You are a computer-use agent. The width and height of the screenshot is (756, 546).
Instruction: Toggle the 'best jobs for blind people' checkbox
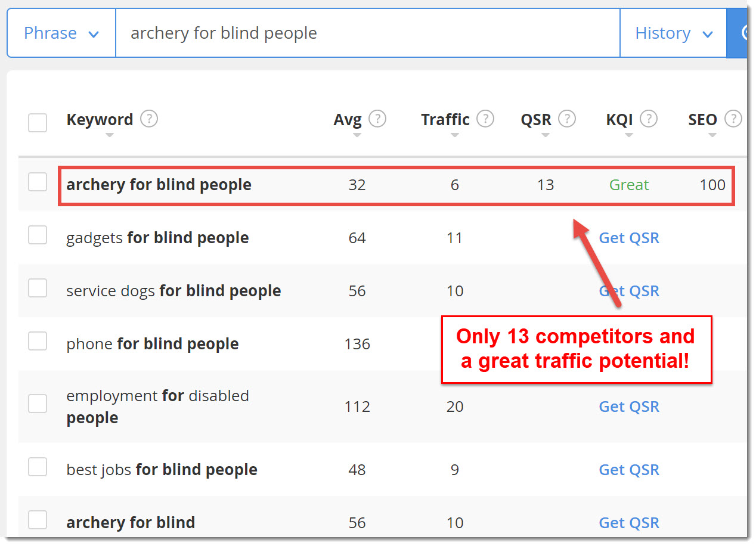(x=38, y=467)
